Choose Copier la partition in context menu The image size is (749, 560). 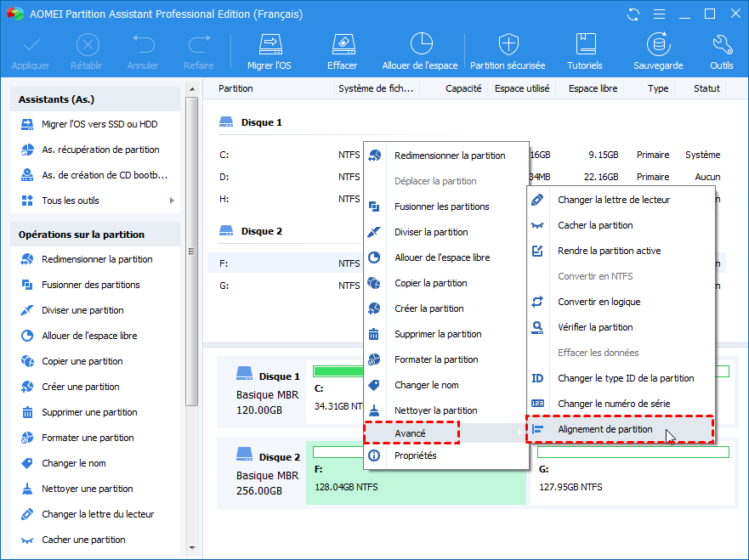tap(446, 283)
